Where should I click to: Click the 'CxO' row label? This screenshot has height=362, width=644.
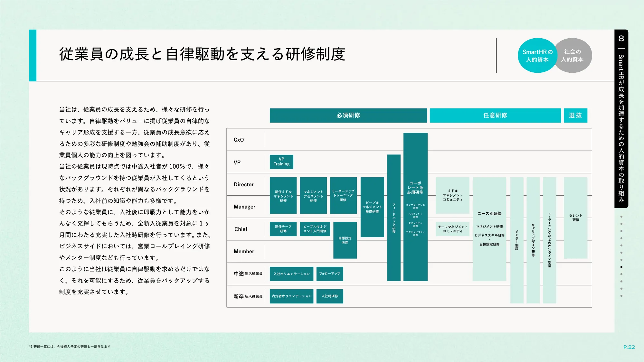(x=239, y=140)
